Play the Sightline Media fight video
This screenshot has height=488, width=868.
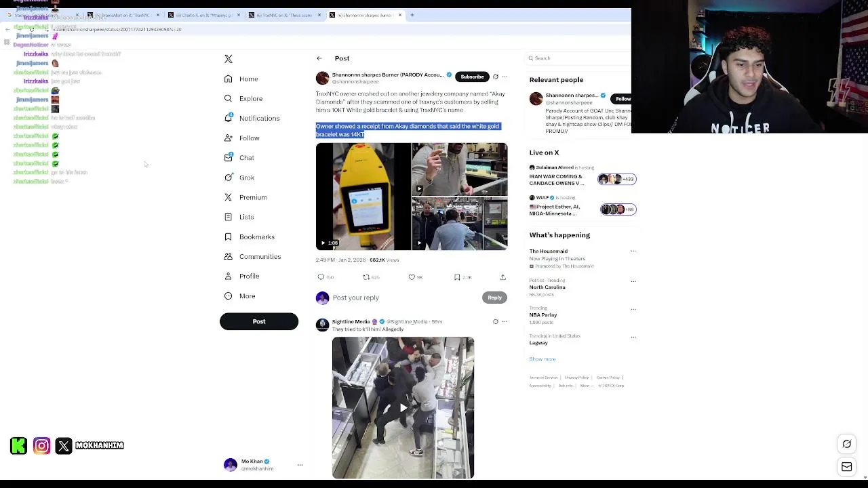[x=403, y=407]
